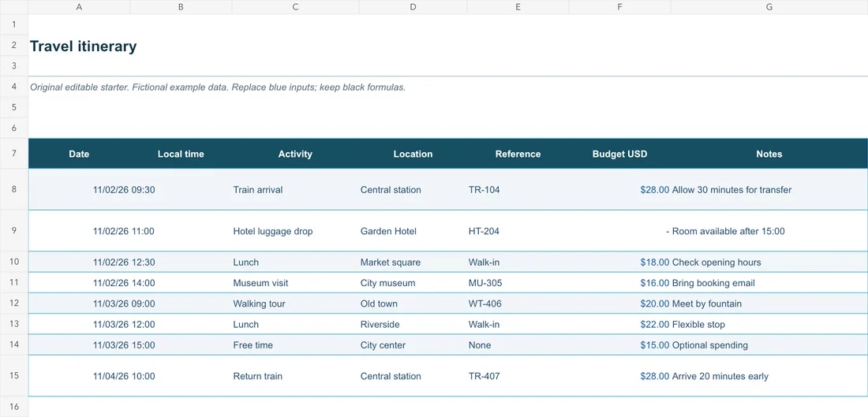Select column G header
868x417 pixels.
click(x=769, y=6)
